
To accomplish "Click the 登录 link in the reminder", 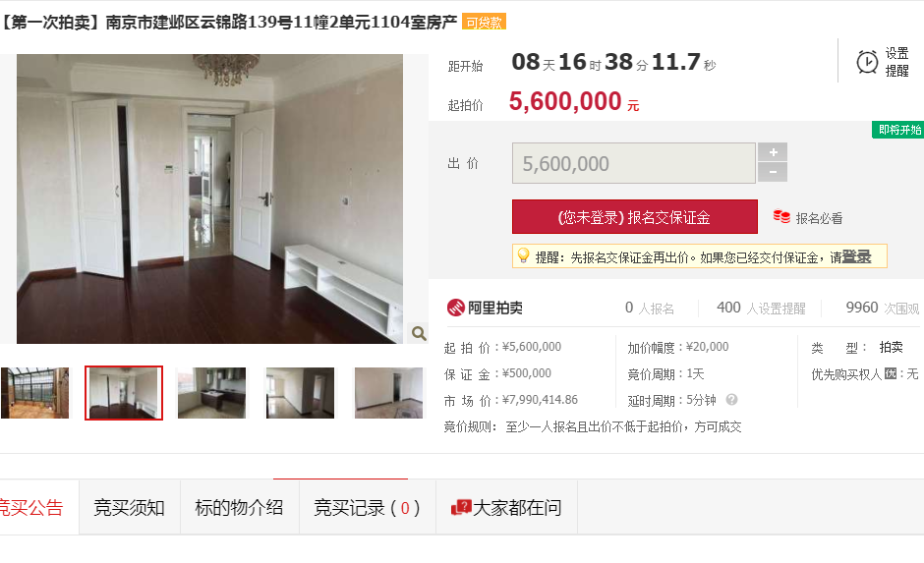I will (x=856, y=256).
